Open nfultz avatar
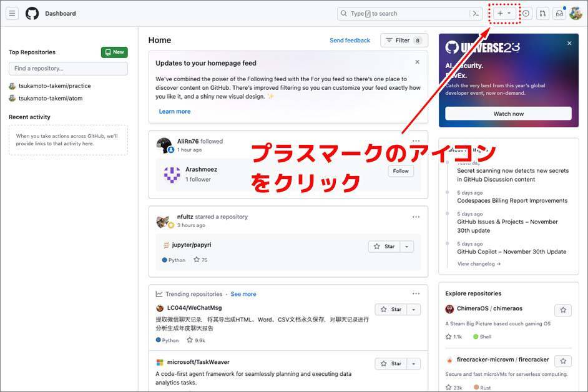This screenshot has height=392, width=588. pyautogui.click(x=163, y=222)
